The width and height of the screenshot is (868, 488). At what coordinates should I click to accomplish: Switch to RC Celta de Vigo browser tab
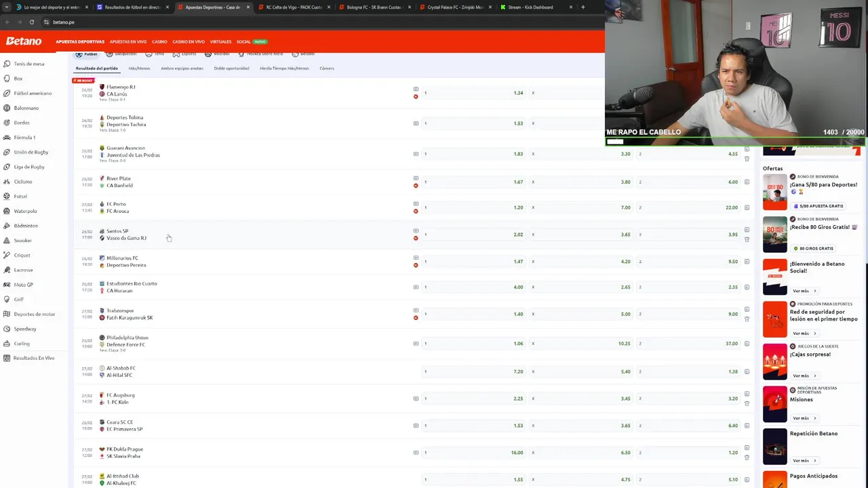click(293, 7)
